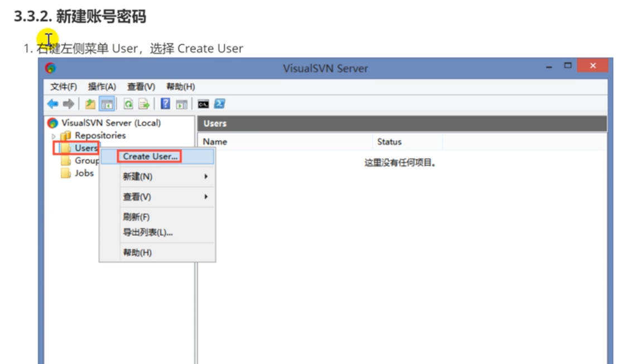Click the Up one level folder icon

point(90,104)
